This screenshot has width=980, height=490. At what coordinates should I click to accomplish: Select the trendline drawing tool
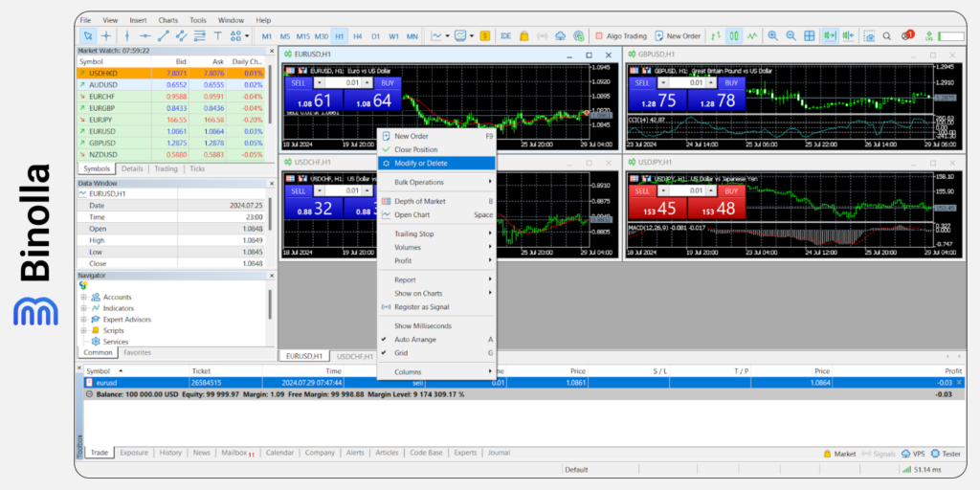click(x=164, y=35)
